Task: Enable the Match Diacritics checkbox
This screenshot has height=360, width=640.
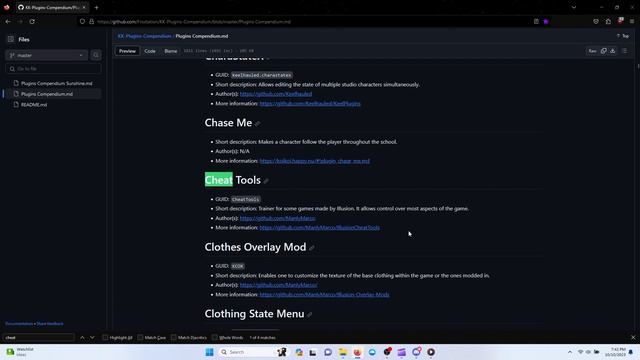Action: [x=173, y=338]
